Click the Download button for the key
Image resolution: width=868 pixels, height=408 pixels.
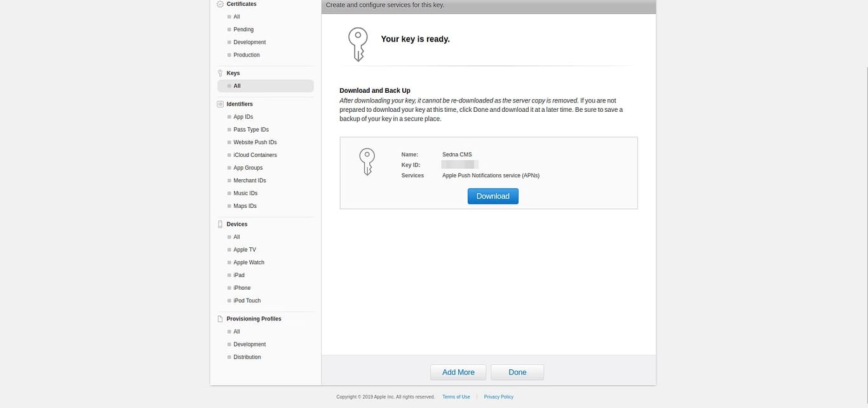pos(492,196)
